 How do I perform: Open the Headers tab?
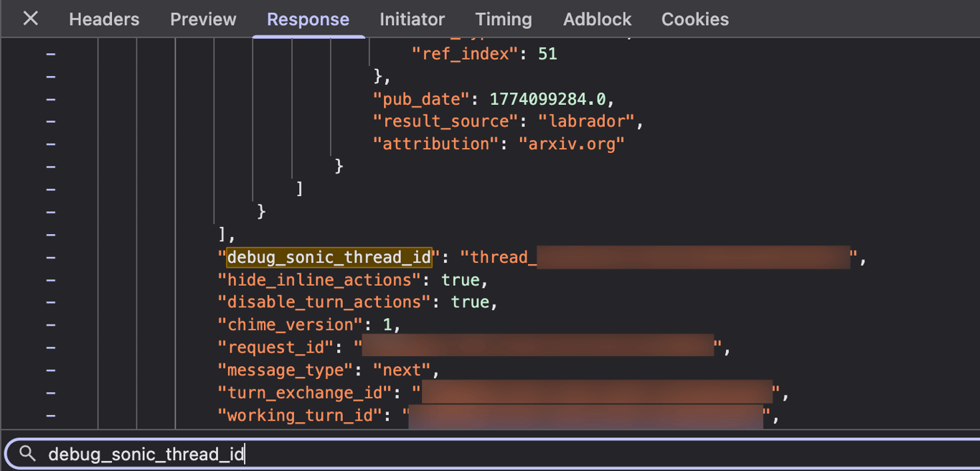point(104,19)
